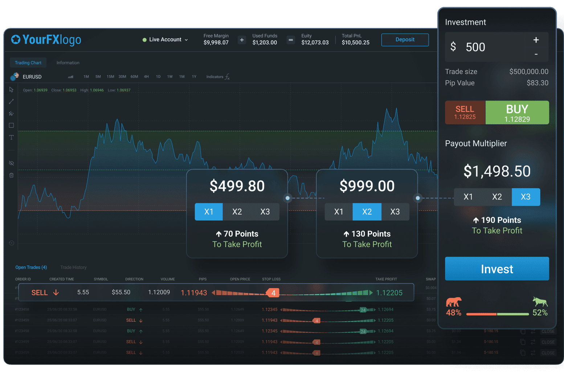Switch to the Information tab

point(68,63)
